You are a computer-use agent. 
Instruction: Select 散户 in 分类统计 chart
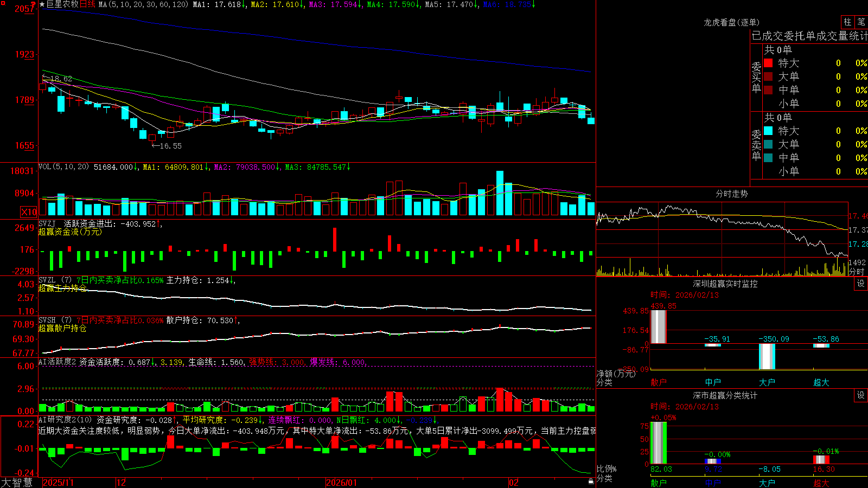[659, 483]
